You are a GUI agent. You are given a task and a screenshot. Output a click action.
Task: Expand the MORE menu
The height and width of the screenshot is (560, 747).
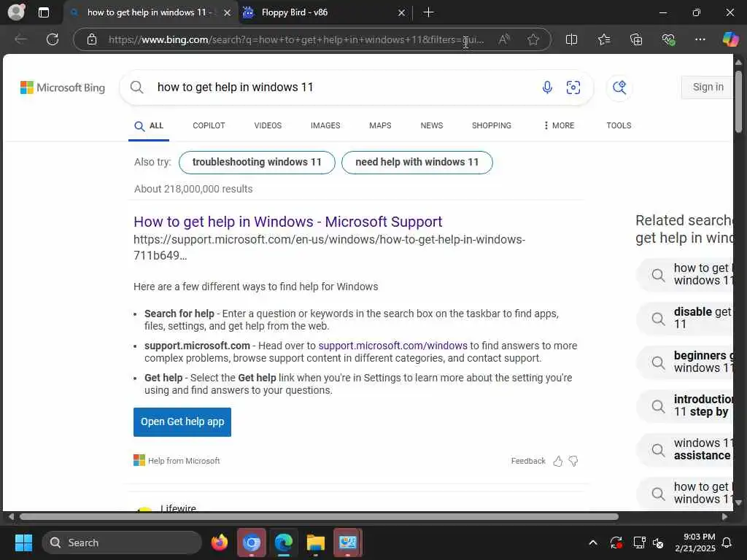point(559,125)
